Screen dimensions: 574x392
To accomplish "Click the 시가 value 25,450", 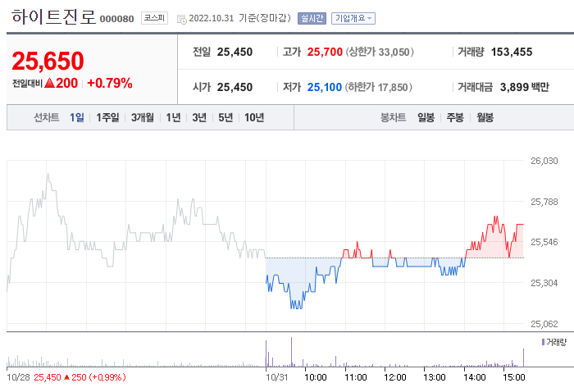I will (235, 87).
